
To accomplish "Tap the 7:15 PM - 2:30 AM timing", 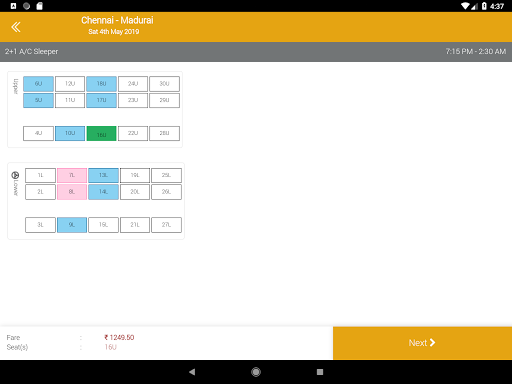I will tap(476, 52).
